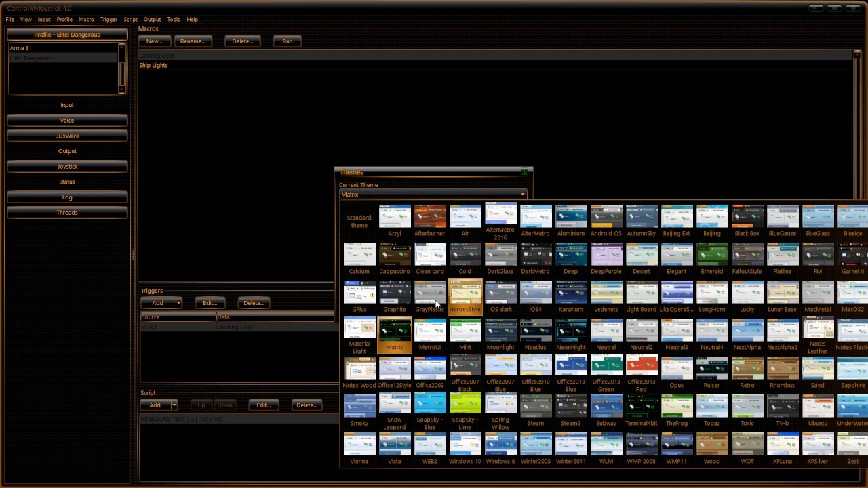Pick the Windows 10 theme
The width and height of the screenshot is (868, 488).
(x=465, y=449)
